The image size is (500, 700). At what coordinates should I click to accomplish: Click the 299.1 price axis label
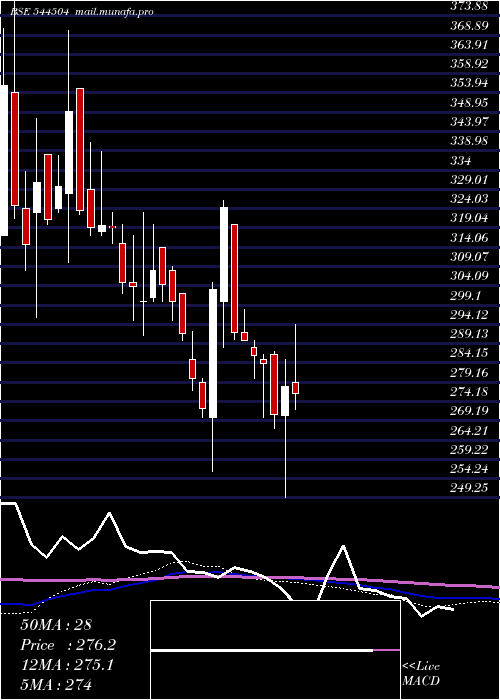coord(466,296)
